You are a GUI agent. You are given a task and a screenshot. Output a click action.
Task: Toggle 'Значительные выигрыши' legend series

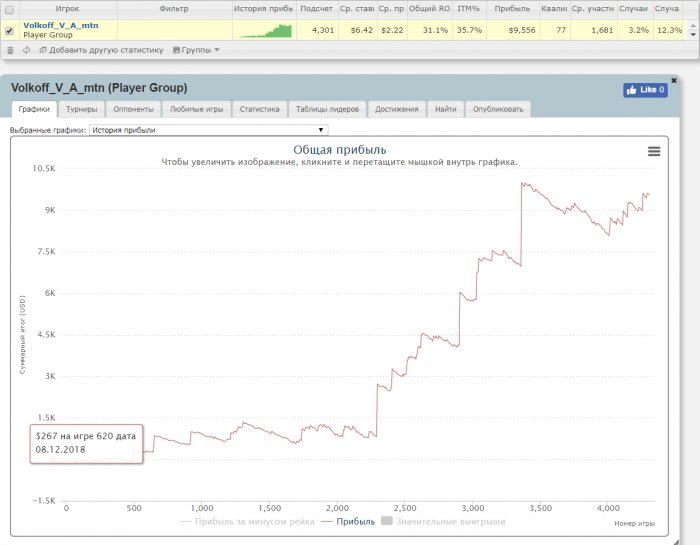pyautogui.click(x=443, y=521)
